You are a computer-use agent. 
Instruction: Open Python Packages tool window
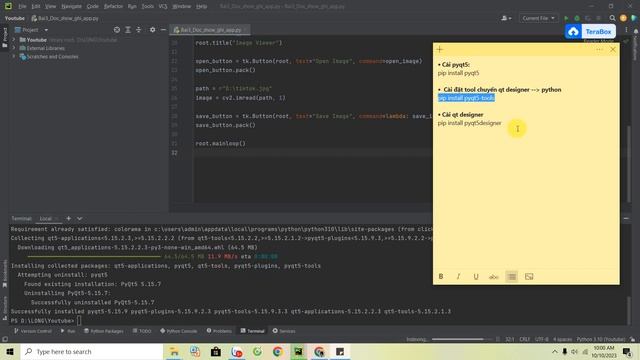[104, 331]
